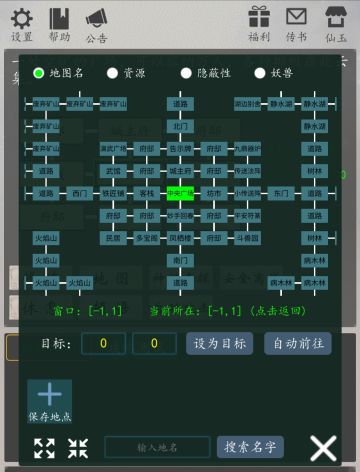Screen dimensions: 360x472
Task: Select the 铁匠铺 map node
Action: pos(113,193)
